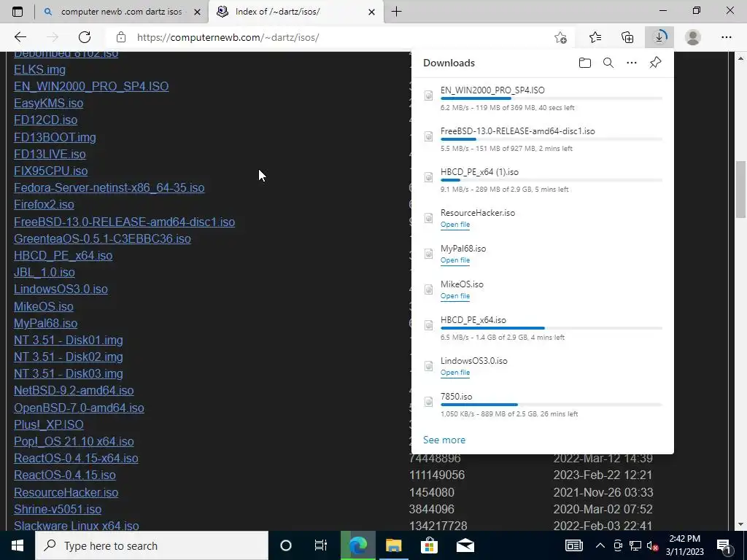Search downloads with magnifier icon

[x=608, y=63]
